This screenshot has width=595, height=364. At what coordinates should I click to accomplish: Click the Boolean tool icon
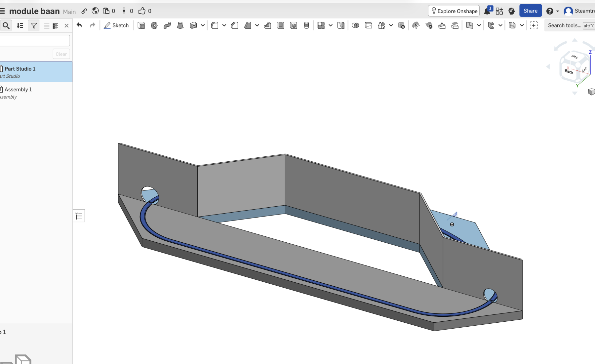355,25
